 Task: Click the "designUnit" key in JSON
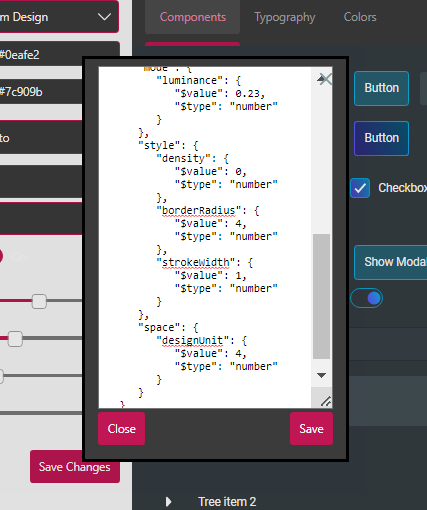[193, 341]
